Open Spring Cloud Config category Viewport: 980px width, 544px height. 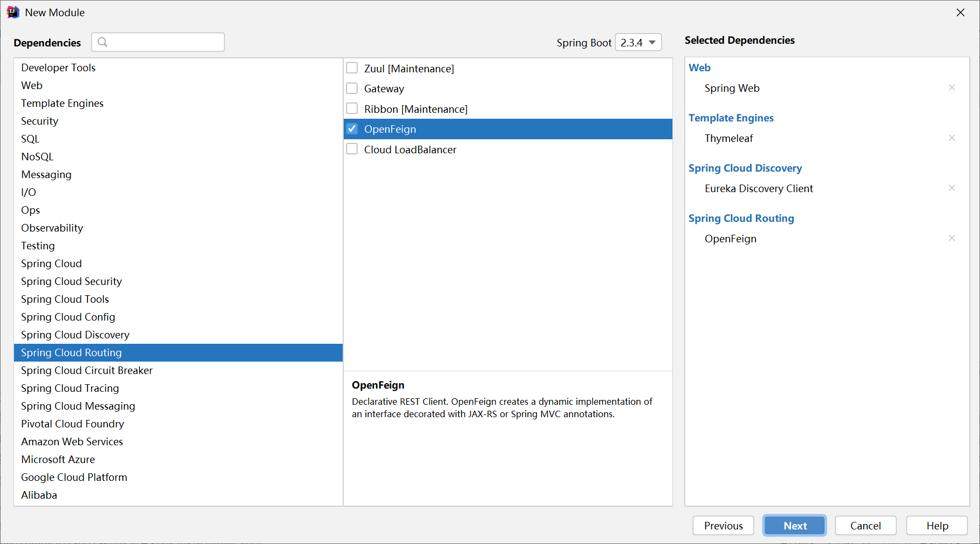pos(178,317)
